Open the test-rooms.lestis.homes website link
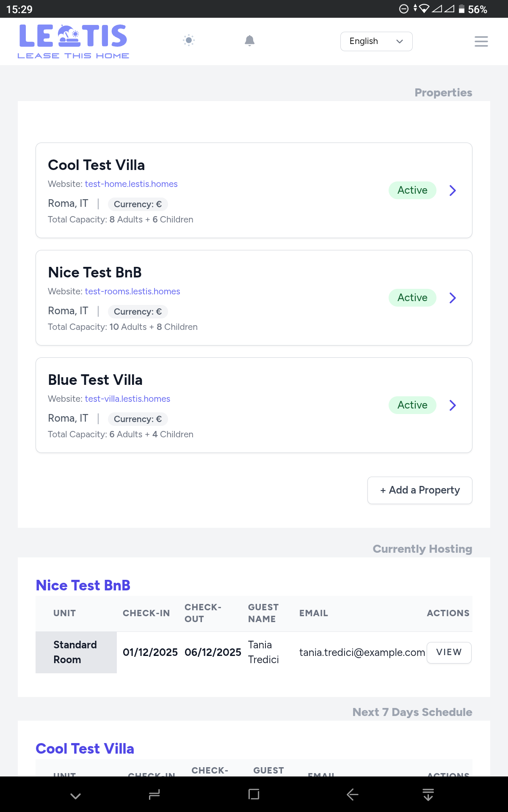Screen dimensions: 508x812 pos(132,291)
